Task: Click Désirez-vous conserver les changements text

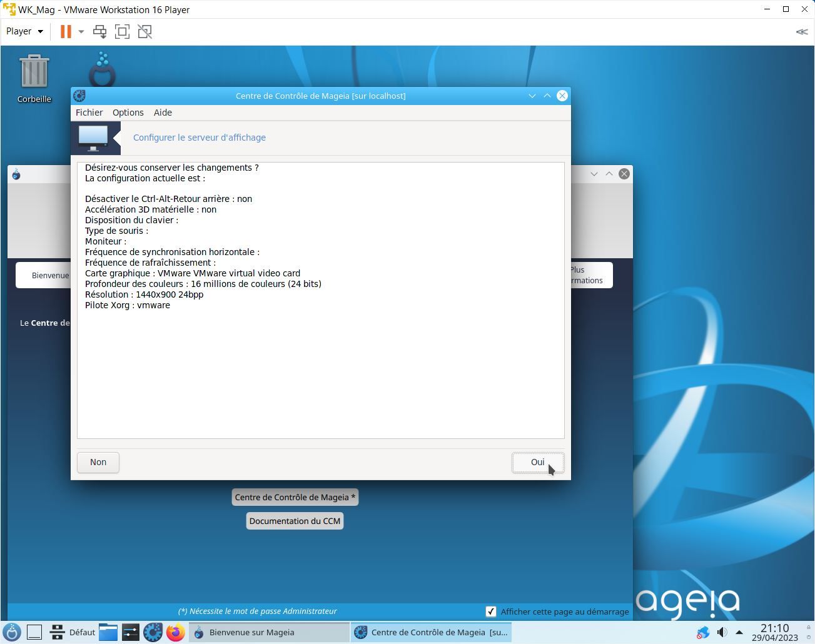Action: (x=172, y=168)
